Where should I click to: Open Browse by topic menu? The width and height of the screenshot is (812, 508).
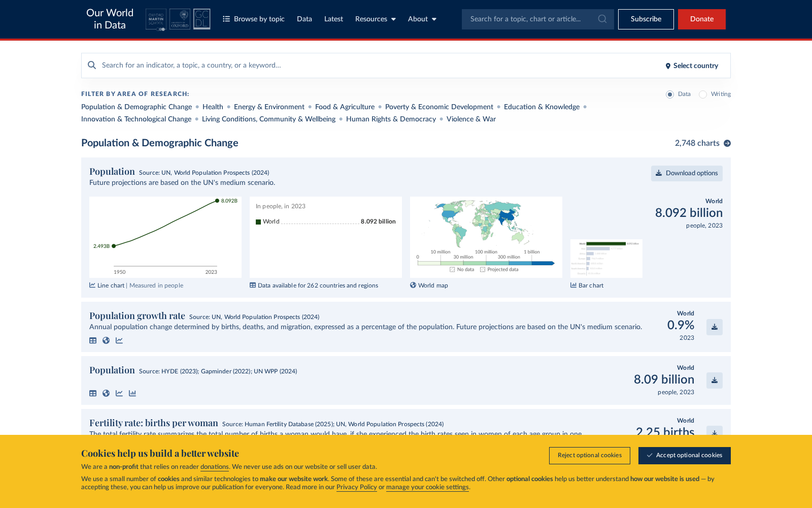point(254,19)
